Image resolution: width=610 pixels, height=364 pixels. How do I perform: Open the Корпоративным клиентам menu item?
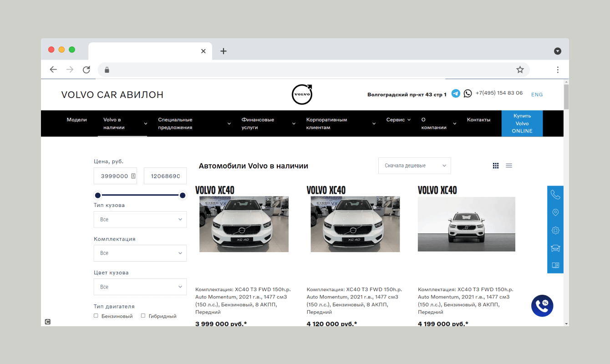(327, 124)
